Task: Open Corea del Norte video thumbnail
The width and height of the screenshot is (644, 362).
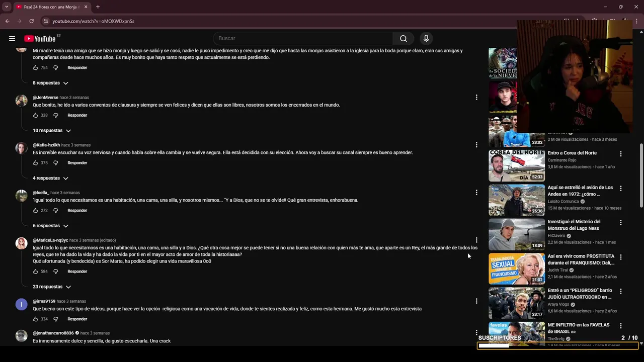Action: click(x=517, y=165)
